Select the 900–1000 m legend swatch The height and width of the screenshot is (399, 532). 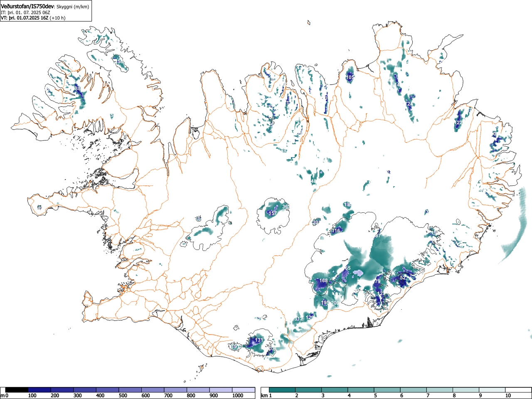click(221, 390)
